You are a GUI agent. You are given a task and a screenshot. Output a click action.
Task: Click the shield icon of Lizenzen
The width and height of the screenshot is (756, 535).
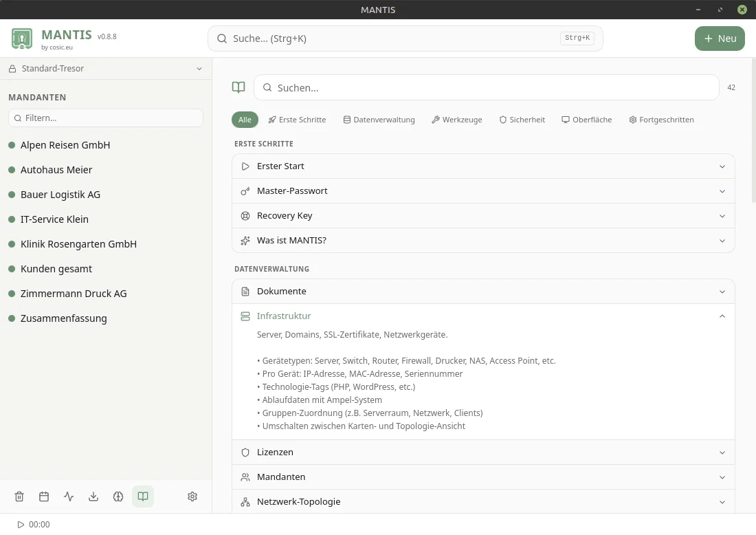tap(245, 452)
